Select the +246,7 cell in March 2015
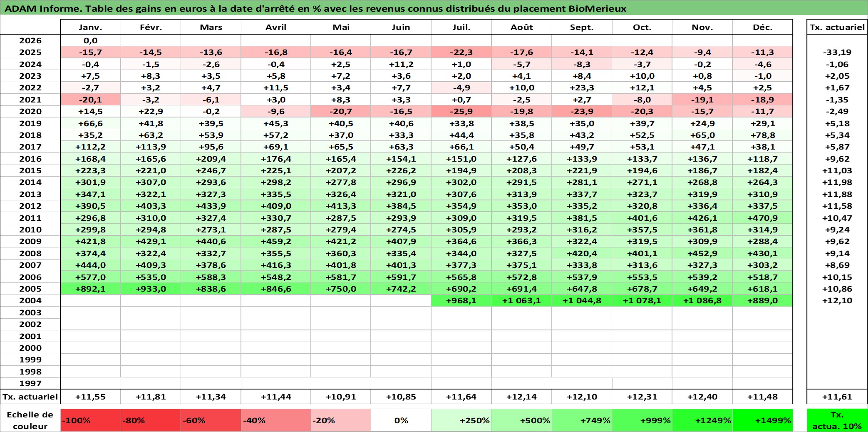The image size is (868, 432). pos(211,170)
